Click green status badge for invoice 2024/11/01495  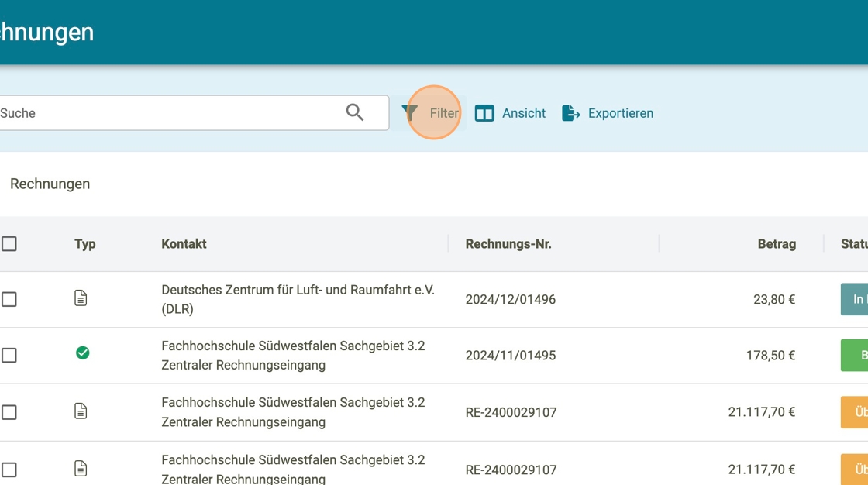(854, 355)
